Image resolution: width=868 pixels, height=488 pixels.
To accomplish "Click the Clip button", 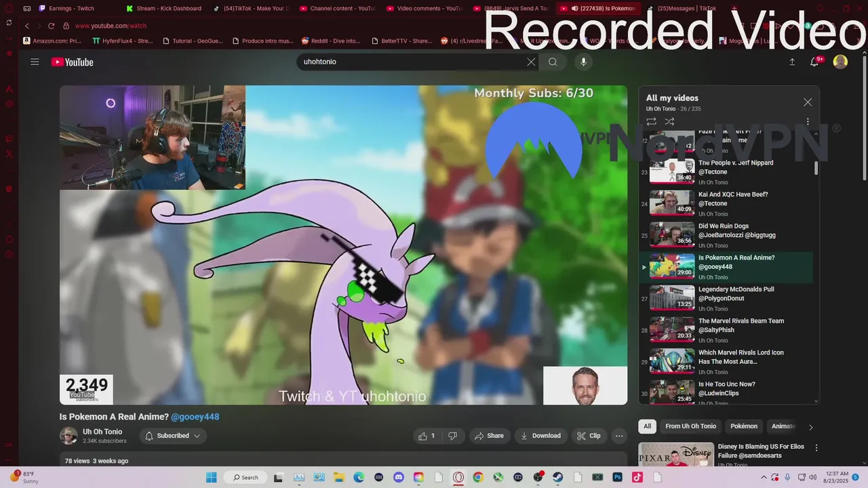I will (x=589, y=436).
